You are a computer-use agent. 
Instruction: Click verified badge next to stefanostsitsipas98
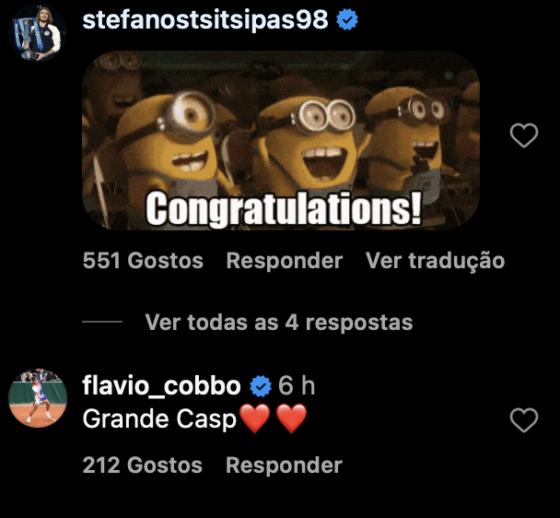click(x=347, y=20)
